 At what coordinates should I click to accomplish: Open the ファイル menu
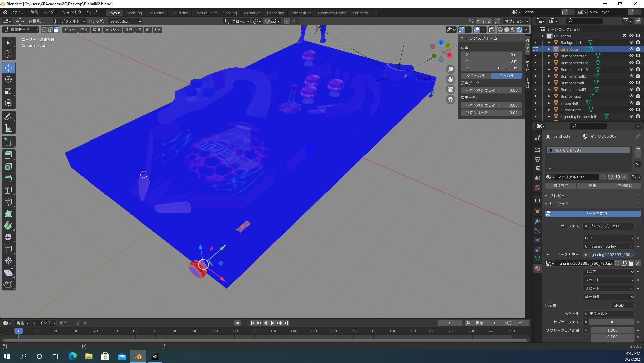point(18,12)
